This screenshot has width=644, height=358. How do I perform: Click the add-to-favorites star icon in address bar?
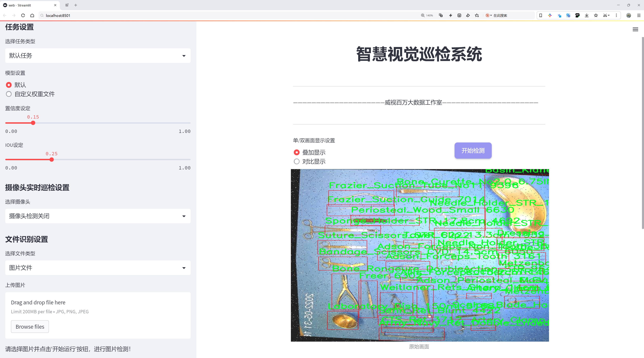pyautogui.click(x=477, y=16)
